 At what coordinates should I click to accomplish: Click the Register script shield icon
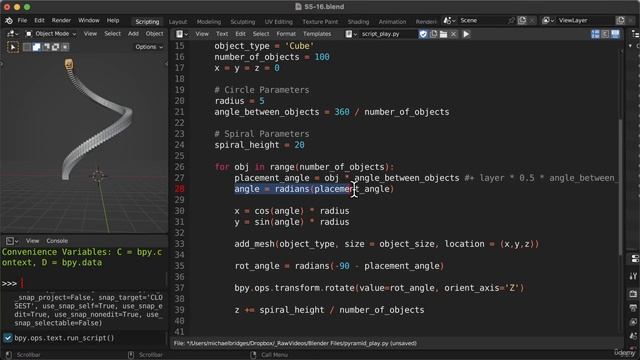tap(423, 34)
